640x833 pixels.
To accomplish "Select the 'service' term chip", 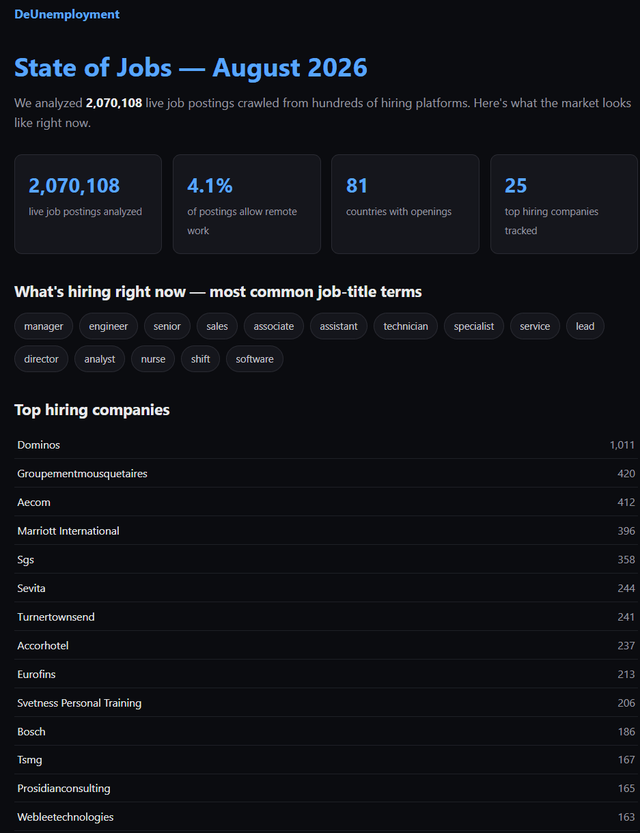I will point(535,326).
